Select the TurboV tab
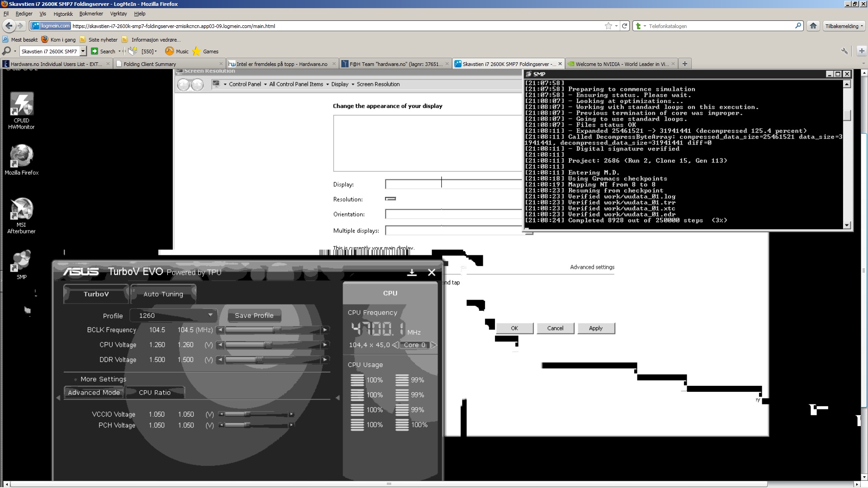868x488 pixels. (x=96, y=294)
